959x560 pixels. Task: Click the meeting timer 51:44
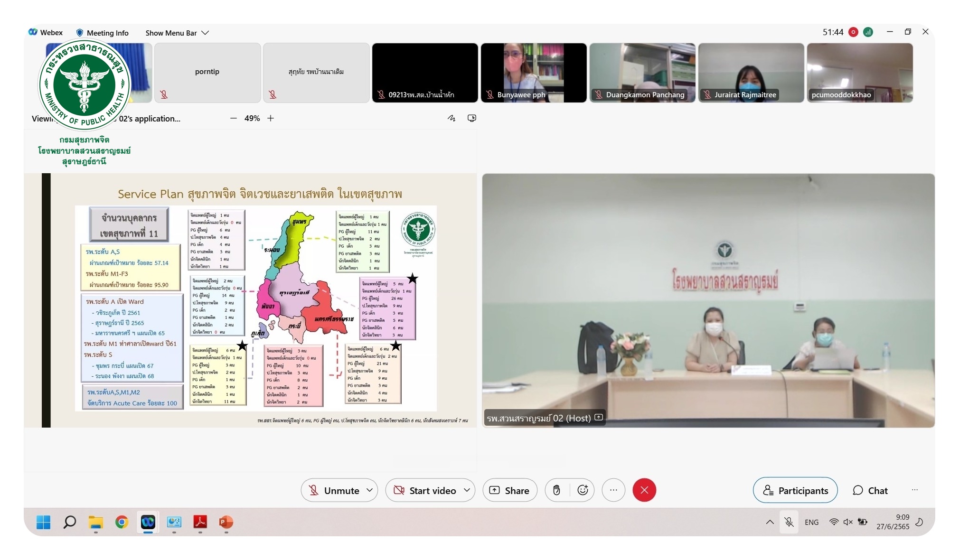tap(833, 32)
